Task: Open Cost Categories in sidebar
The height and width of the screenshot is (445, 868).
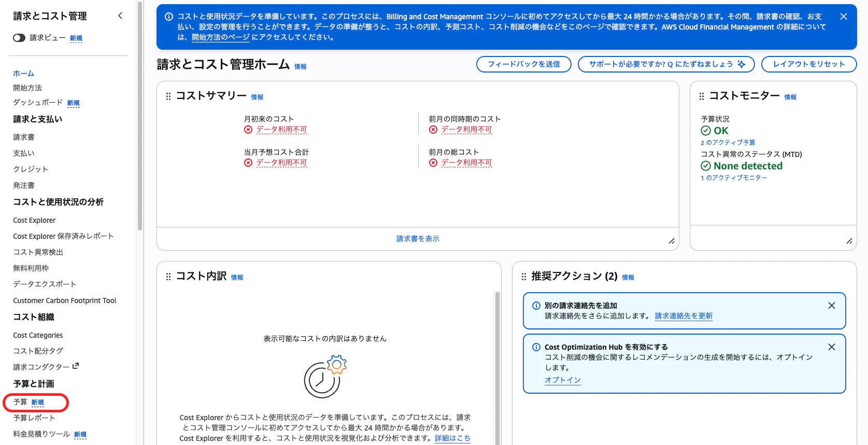Action: 38,335
